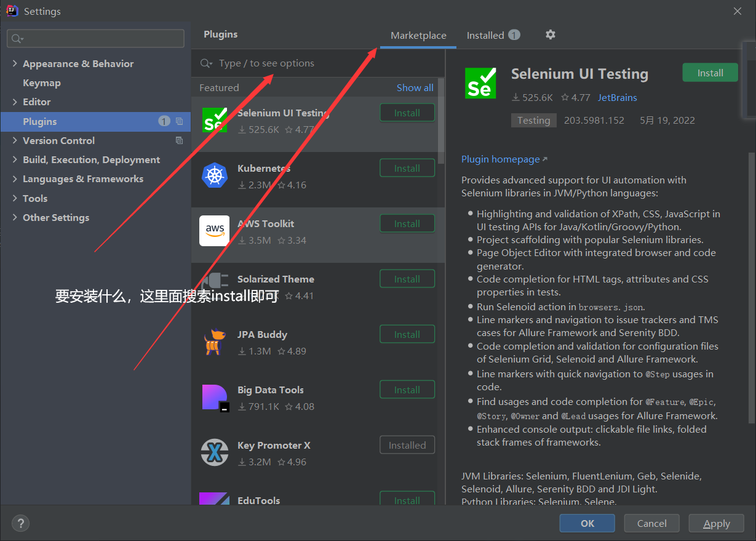Click the JPA Buddy plugin logo

point(215,342)
